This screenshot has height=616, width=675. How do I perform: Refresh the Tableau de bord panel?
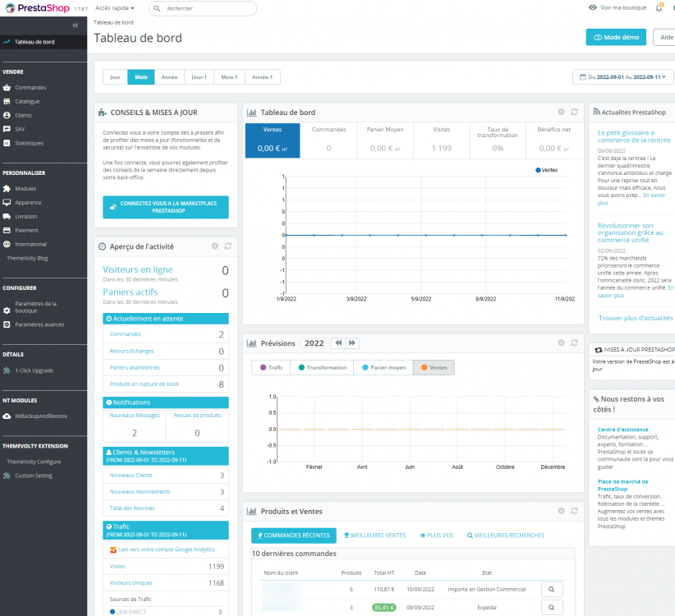point(574,112)
